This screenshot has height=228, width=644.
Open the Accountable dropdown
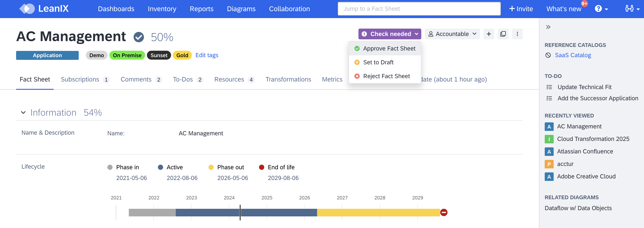(x=452, y=34)
